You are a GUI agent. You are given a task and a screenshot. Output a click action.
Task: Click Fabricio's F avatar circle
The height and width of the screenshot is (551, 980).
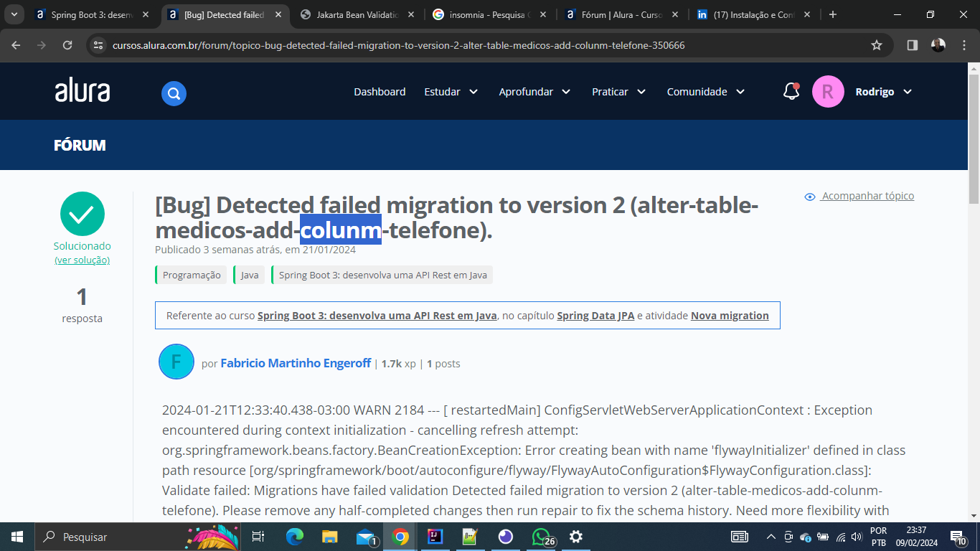click(x=176, y=362)
